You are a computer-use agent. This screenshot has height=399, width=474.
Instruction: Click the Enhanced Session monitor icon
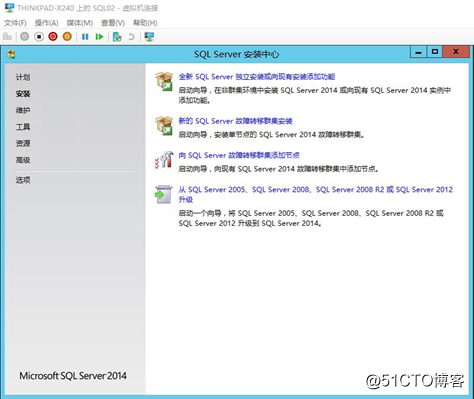tap(149, 37)
